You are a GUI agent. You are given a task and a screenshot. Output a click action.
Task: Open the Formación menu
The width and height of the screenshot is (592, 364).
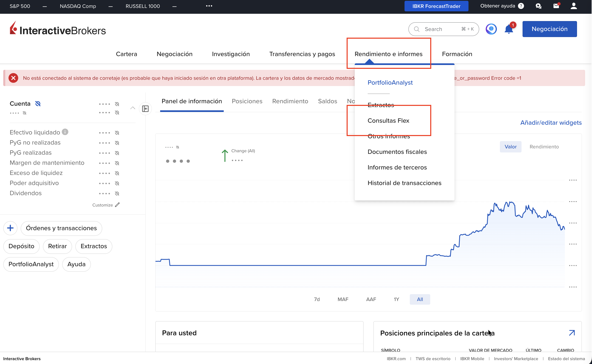[x=457, y=54]
